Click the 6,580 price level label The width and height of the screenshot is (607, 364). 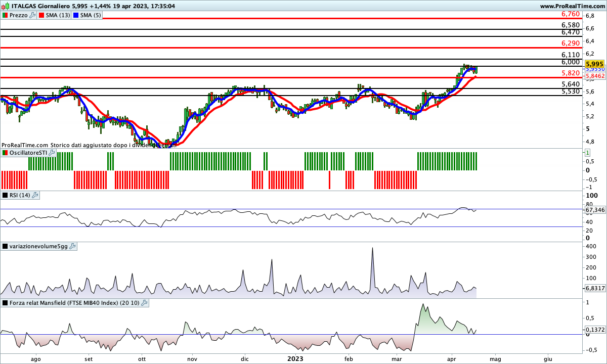[571, 25]
